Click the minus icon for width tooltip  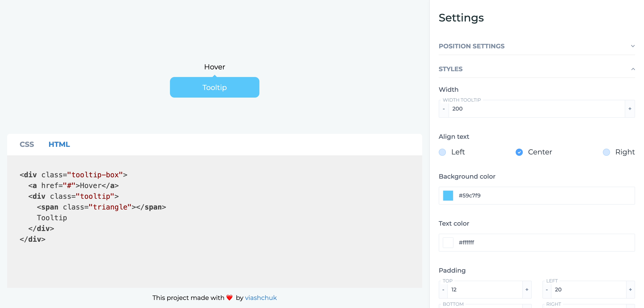tap(444, 109)
